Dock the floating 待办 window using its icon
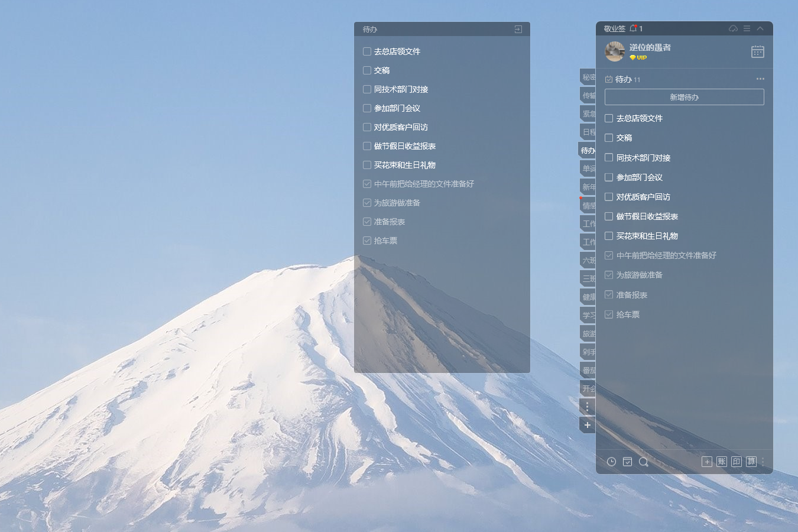 518,29
